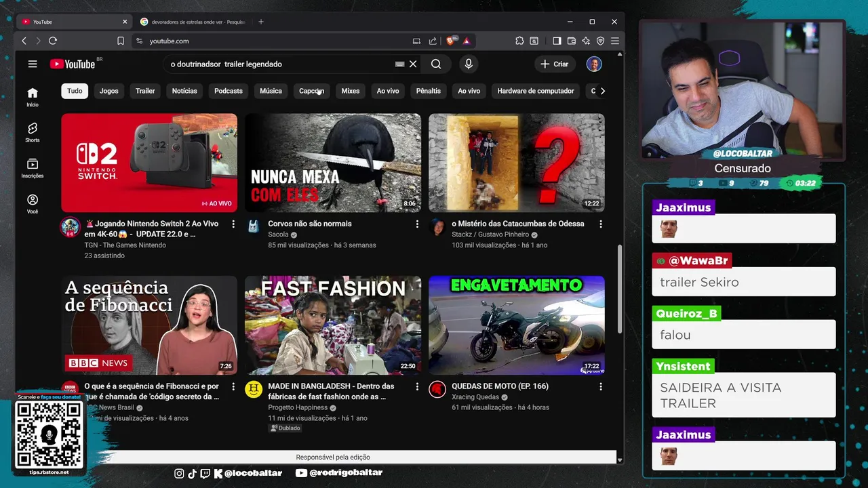Image resolution: width=868 pixels, height=488 pixels.
Task: Click the page vertical scrollbar thumb
Action: pyautogui.click(x=620, y=289)
